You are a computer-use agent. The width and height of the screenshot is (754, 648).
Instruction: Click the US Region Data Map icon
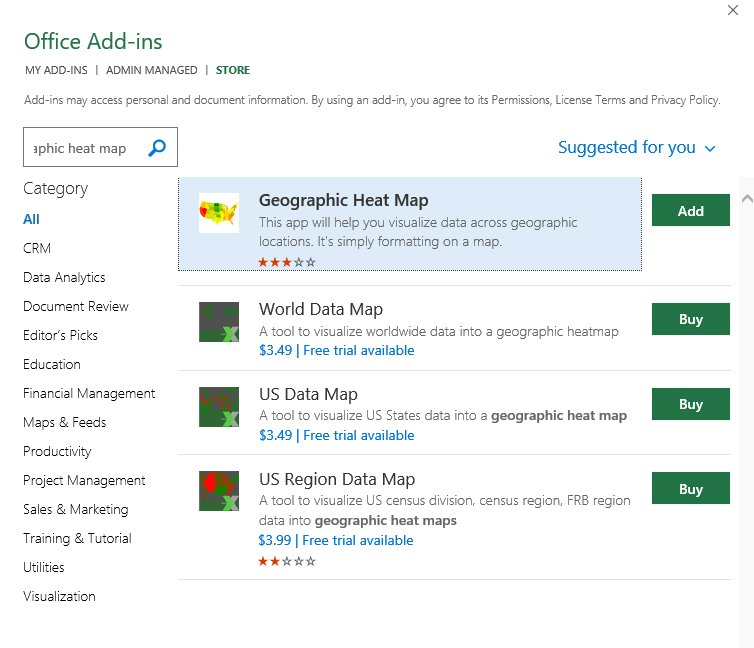point(218,491)
